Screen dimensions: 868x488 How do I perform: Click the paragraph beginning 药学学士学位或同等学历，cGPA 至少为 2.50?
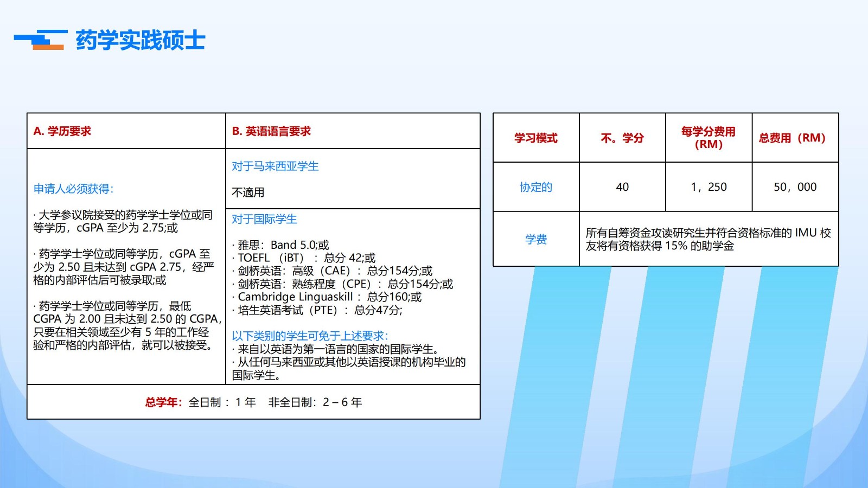[124, 267]
